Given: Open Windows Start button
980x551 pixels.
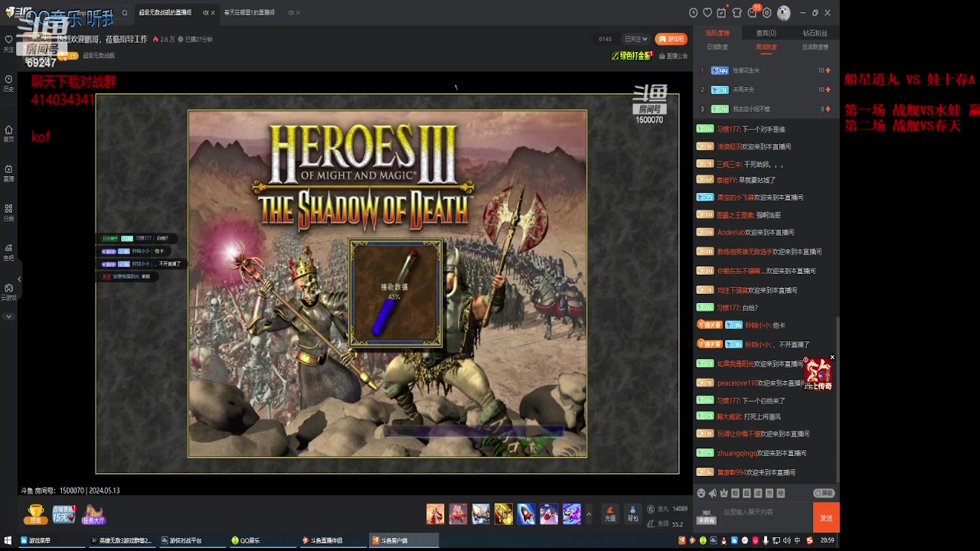Looking at the screenshot, I should click(x=7, y=540).
